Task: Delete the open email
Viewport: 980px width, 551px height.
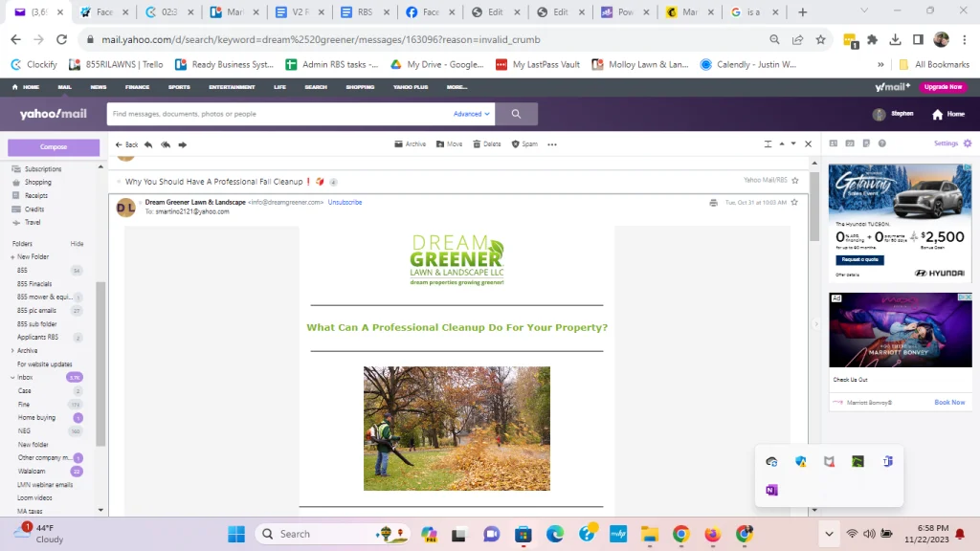Action: click(x=487, y=144)
